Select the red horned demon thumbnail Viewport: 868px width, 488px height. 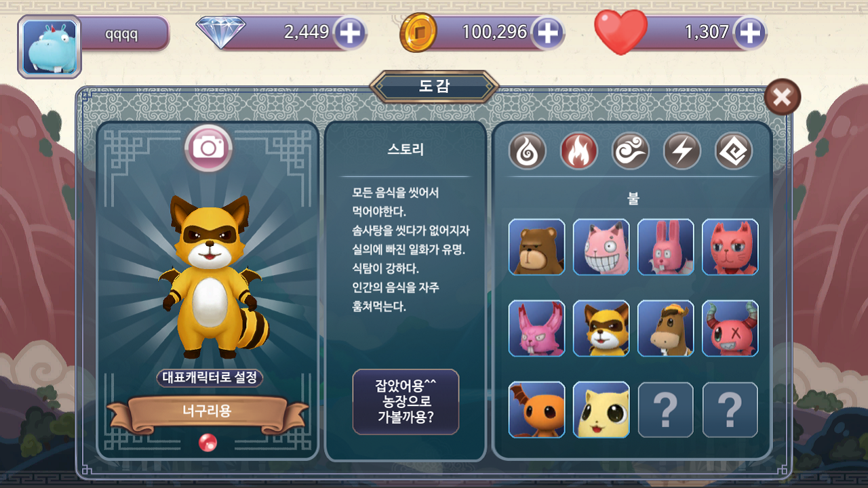[730, 329]
